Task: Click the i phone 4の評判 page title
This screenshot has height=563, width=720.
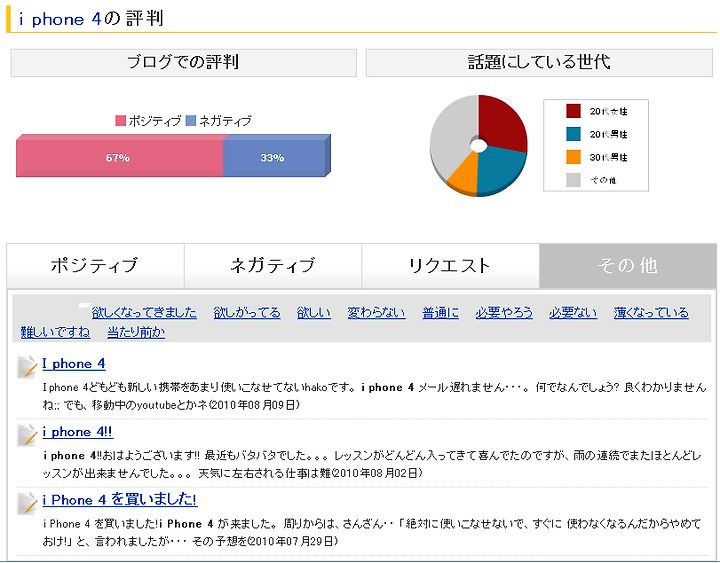Action: [x=91, y=19]
